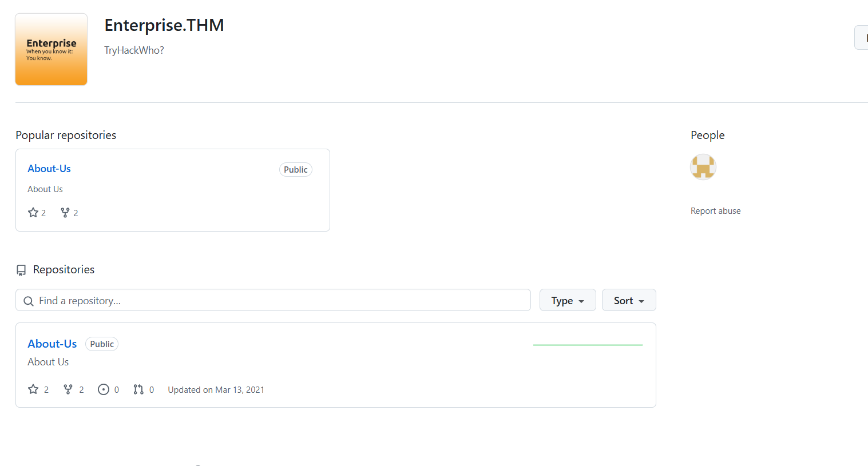
Task: Click the green activity graph line for About-Us
Action: pos(588,345)
